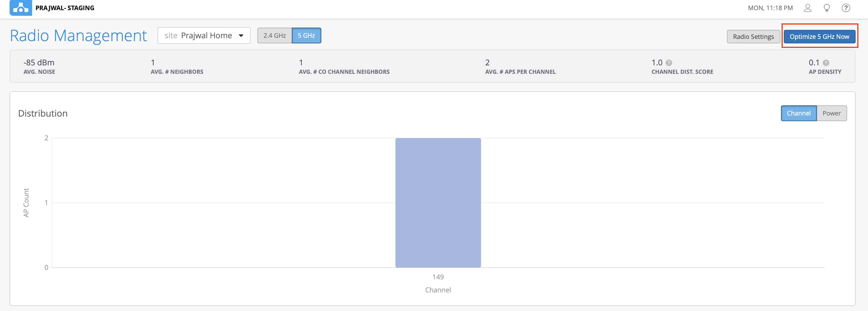Click Channel Dist. Score info icon
This screenshot has width=868, height=311.
669,63
